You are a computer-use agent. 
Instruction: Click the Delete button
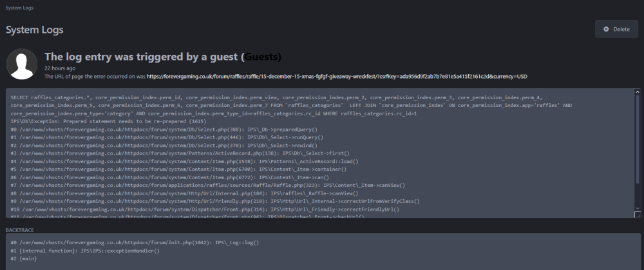(616, 30)
